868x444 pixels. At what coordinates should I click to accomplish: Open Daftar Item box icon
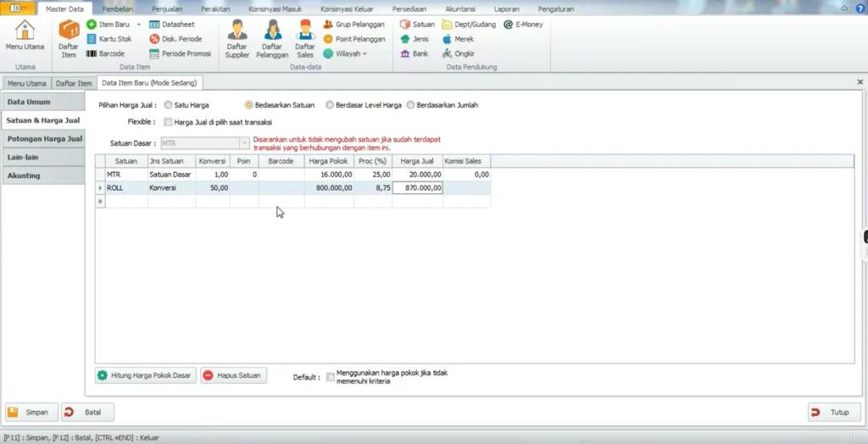click(x=69, y=30)
